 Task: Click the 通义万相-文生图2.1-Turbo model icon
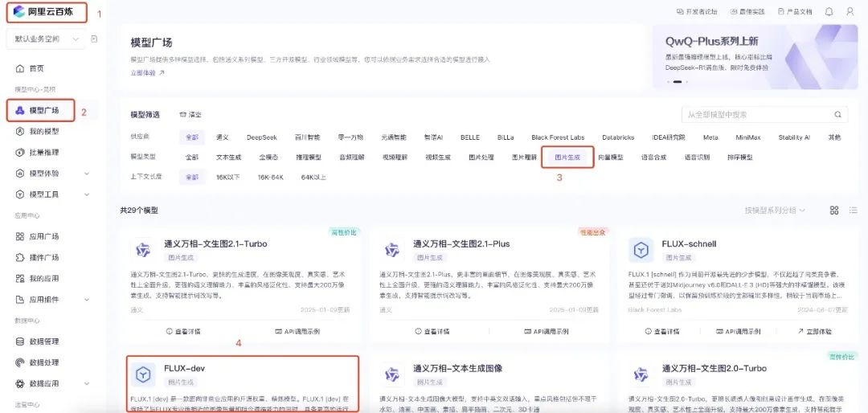(x=143, y=250)
